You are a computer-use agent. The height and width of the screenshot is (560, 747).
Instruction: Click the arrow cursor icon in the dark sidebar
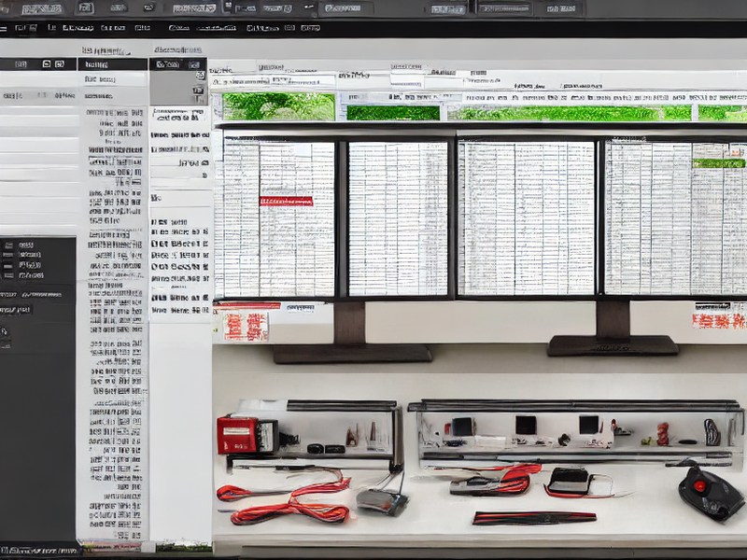coord(4,331)
